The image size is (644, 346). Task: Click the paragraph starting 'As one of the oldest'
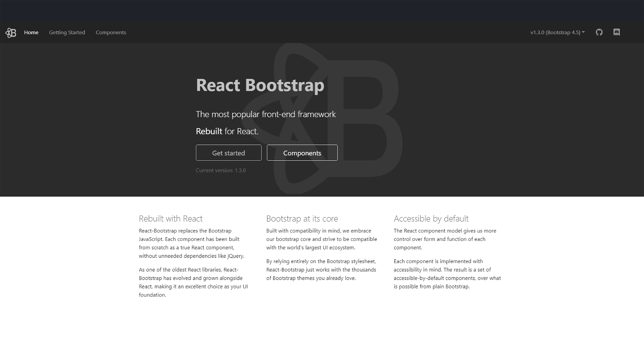point(194,282)
